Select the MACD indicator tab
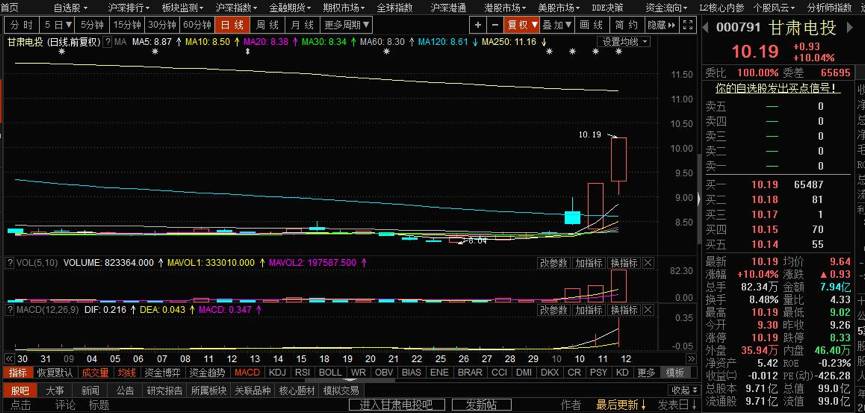This screenshot has height=413, width=865. click(246, 372)
